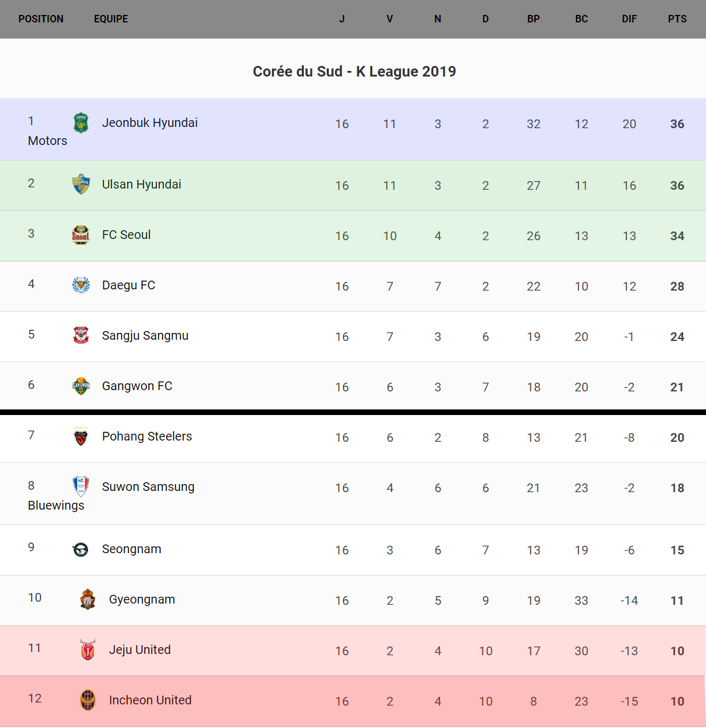This screenshot has height=728, width=706.
Task: Click the Corée du Sud - K League 2019 title
Action: [354, 72]
